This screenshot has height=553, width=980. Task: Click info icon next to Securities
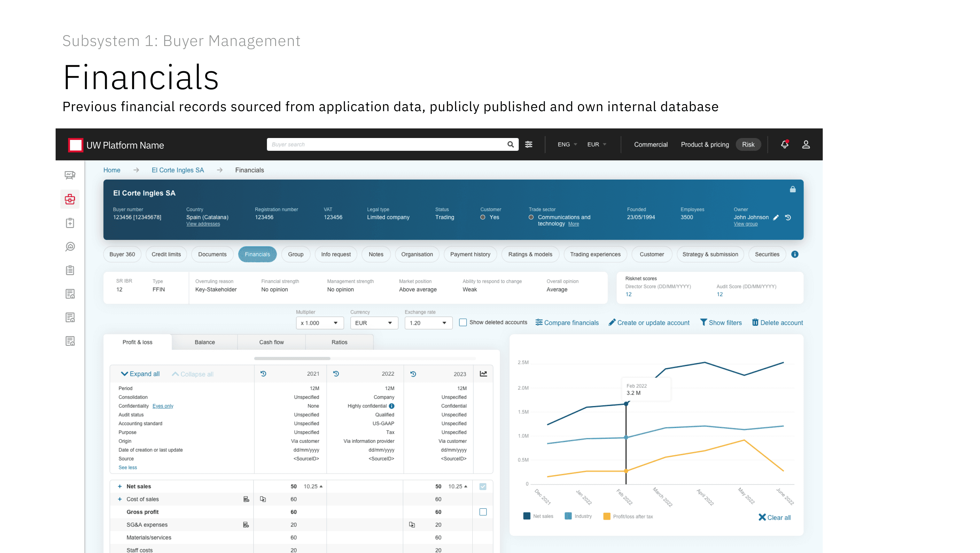795,254
